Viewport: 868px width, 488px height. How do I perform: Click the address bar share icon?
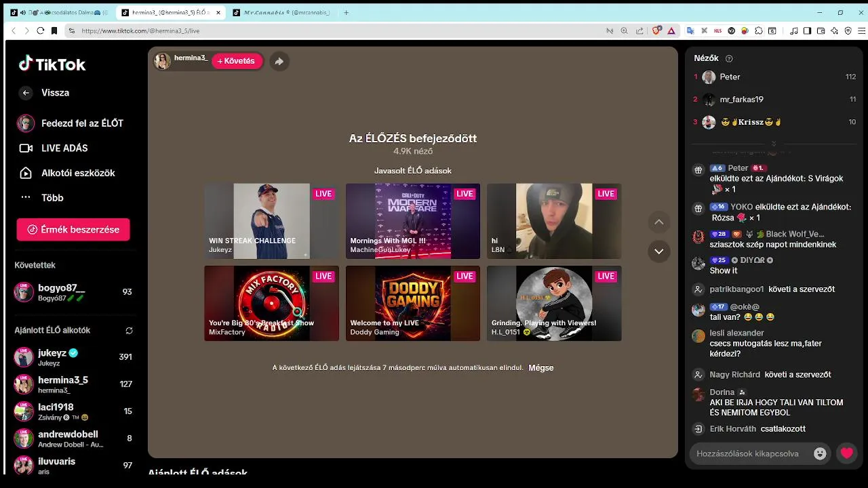tap(639, 30)
